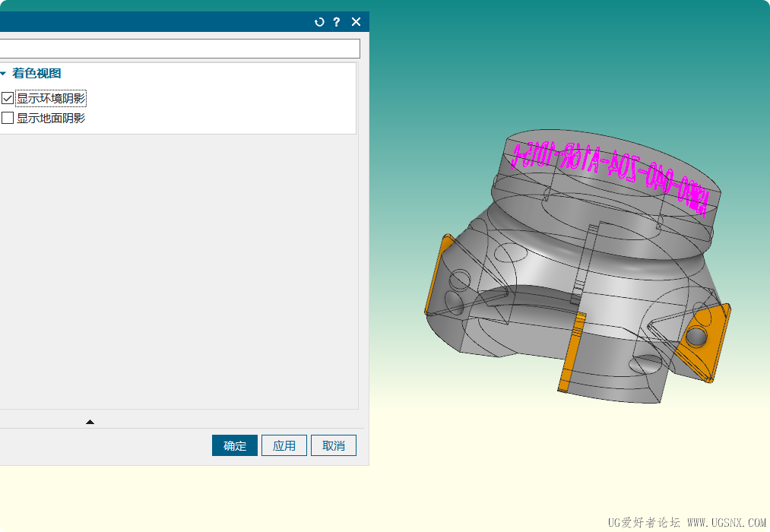Click the blue dialog title bar

(152, 22)
